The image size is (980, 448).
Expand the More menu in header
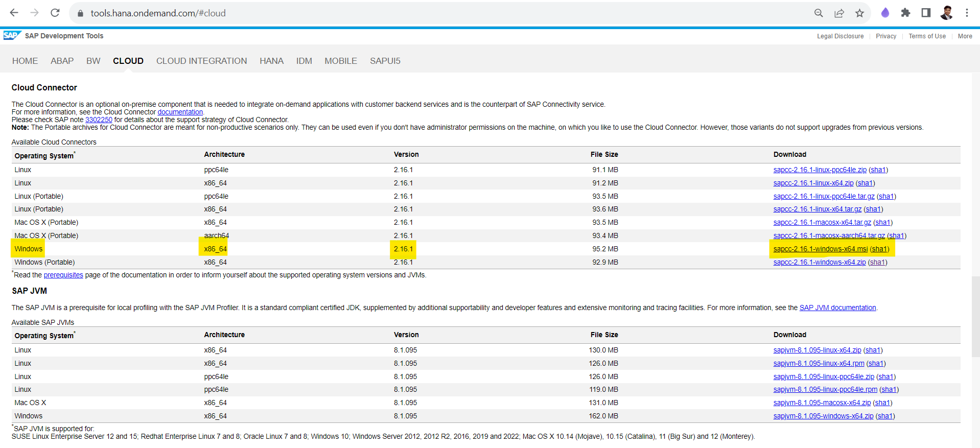(965, 36)
